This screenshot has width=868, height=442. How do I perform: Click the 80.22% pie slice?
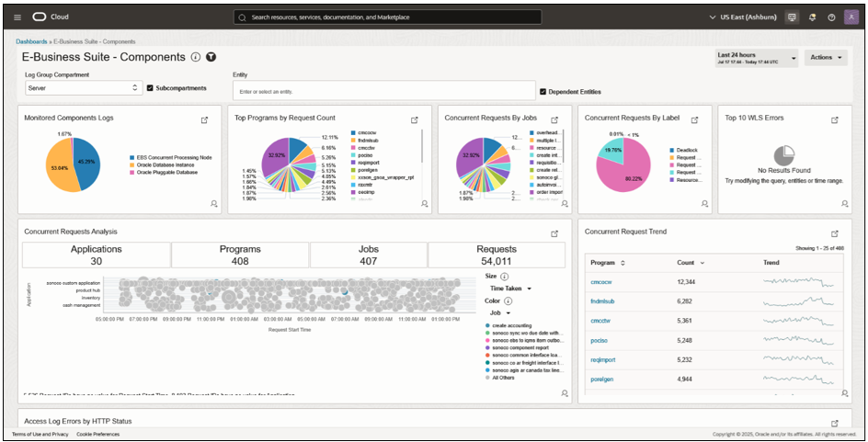point(627,172)
